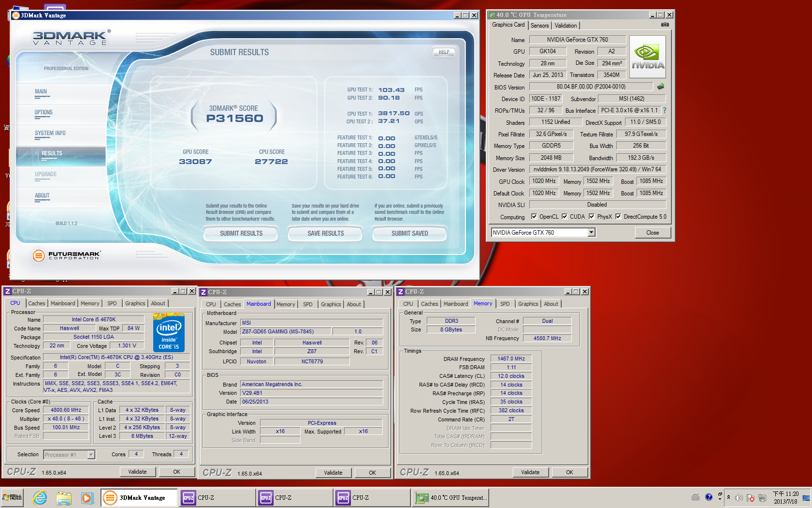Viewport: 812px width, 508px height.
Task: Click the 3DMark score P31560
Action: pos(235,119)
